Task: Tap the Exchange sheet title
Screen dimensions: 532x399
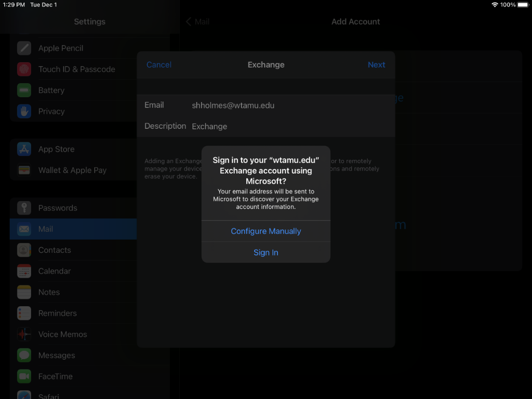Action: coord(266,65)
